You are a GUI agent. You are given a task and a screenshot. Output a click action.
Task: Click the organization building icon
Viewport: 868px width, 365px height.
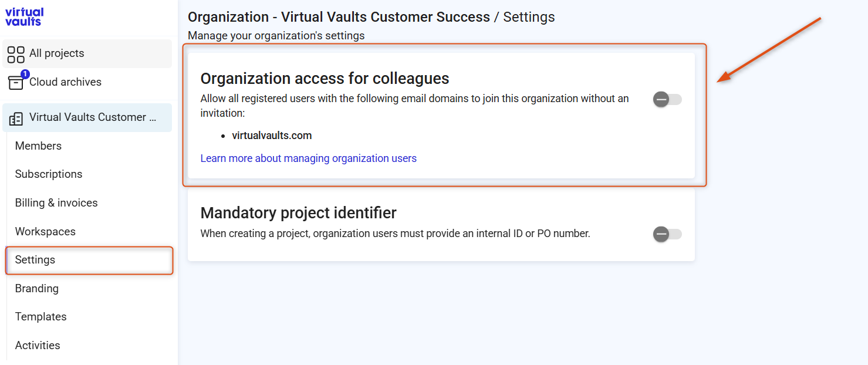(16, 118)
